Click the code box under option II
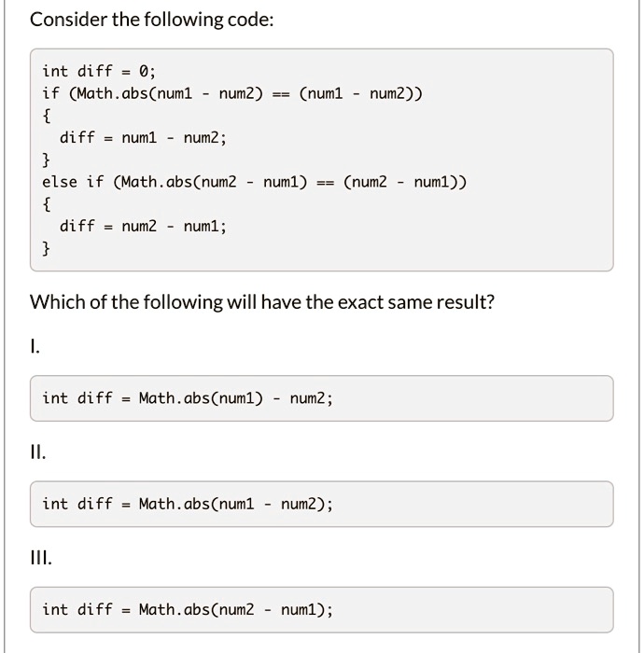The image size is (644, 653). click(321, 504)
